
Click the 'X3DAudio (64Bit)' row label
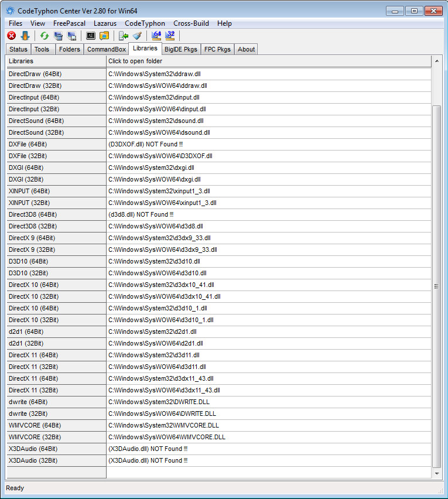pyautogui.click(x=56, y=449)
